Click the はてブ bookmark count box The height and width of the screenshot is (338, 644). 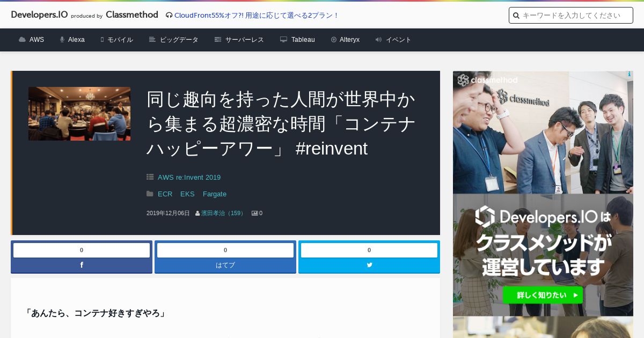click(x=225, y=250)
